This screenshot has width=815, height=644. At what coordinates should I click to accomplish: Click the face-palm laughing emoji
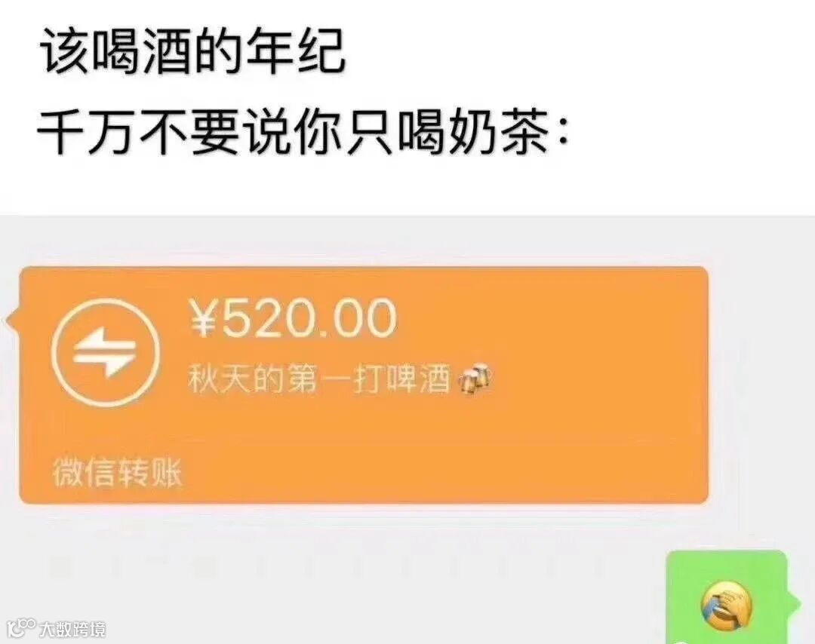pyautogui.click(x=727, y=603)
